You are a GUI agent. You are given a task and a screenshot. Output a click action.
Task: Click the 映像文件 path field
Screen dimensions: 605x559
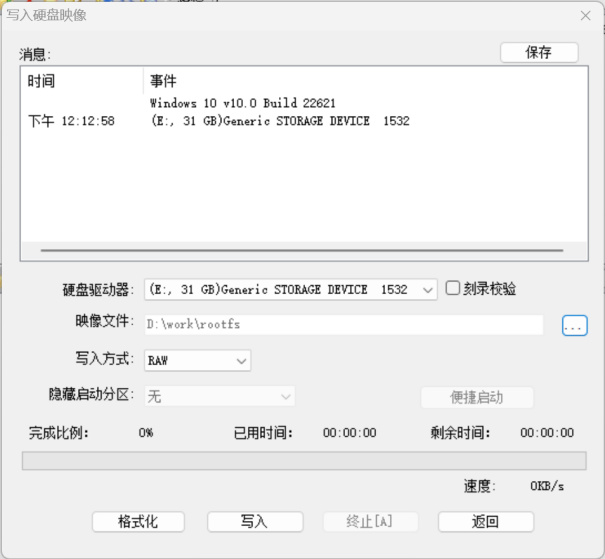(344, 324)
